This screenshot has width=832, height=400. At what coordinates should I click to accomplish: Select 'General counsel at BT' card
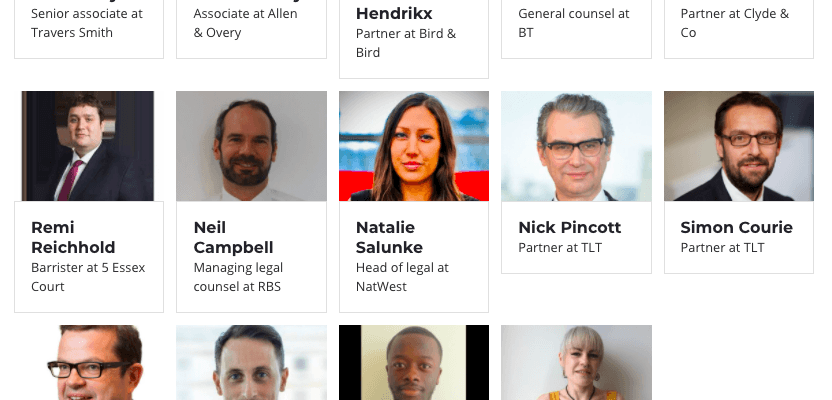(x=576, y=29)
